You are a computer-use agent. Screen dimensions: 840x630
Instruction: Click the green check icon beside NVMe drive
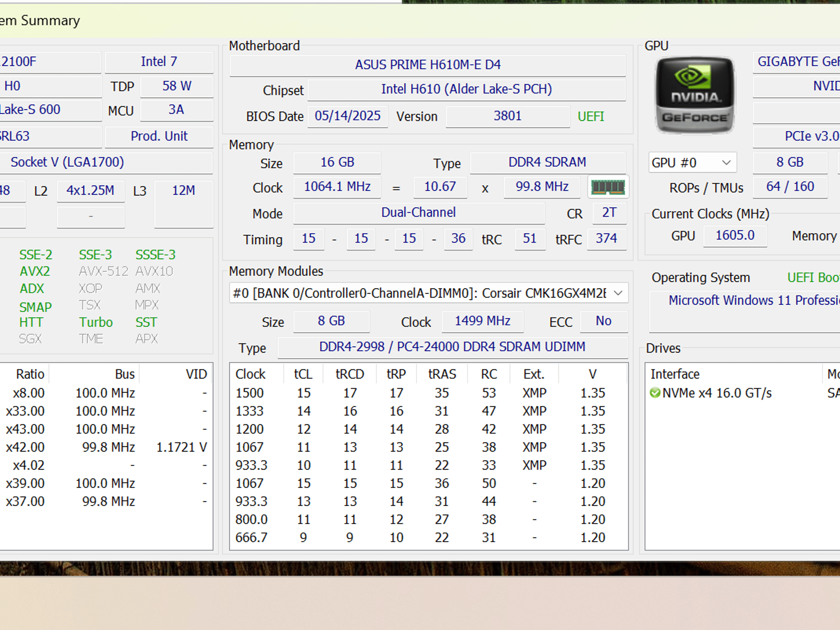tap(655, 393)
